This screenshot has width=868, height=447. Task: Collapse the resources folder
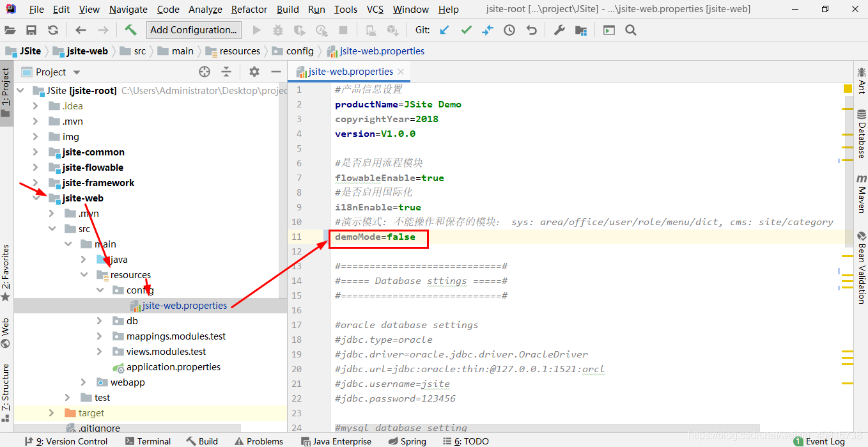tap(84, 275)
